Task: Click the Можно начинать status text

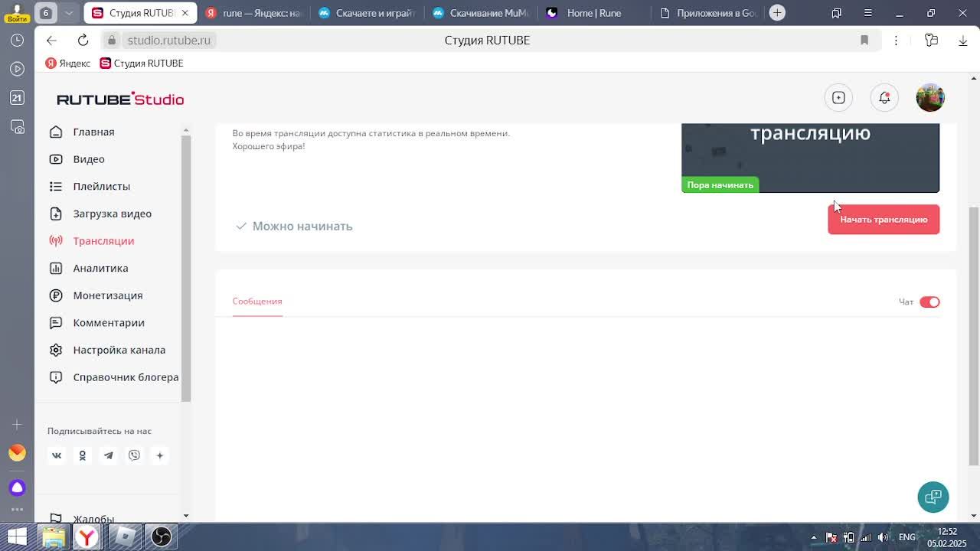Action: pos(302,226)
